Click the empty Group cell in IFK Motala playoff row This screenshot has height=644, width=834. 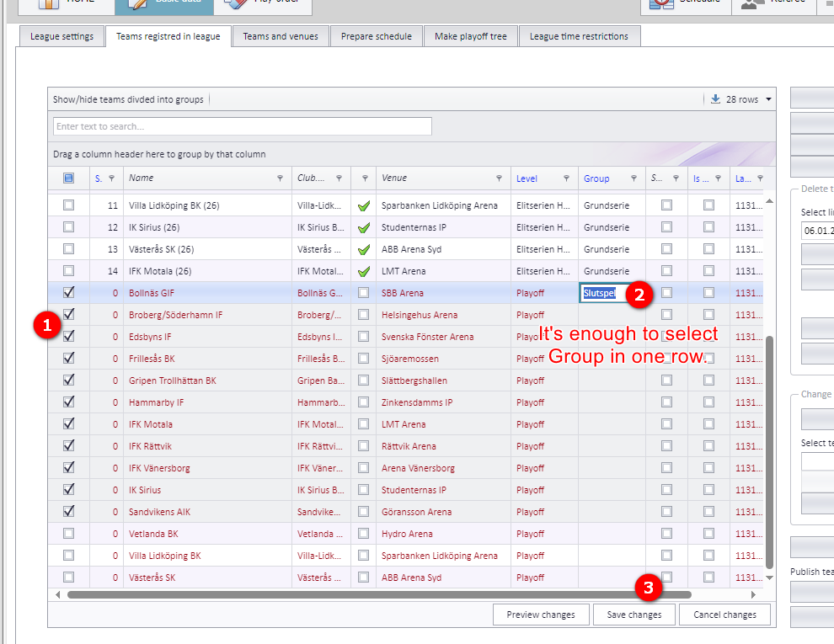point(612,424)
